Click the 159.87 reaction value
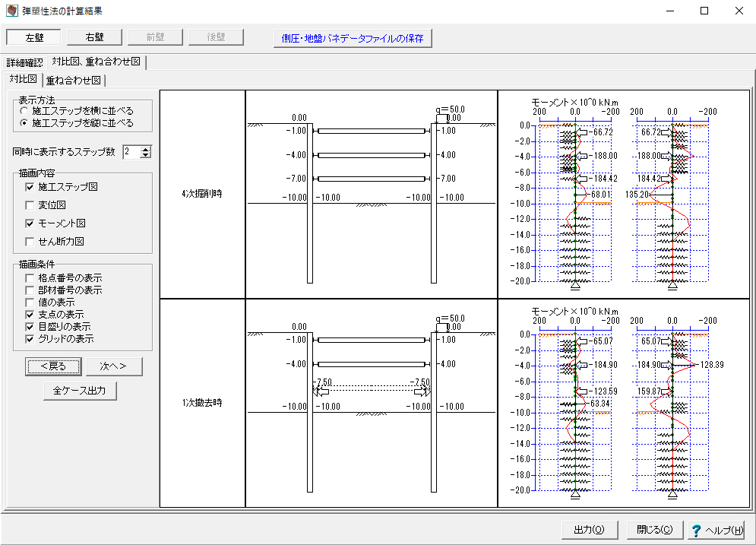 (x=650, y=391)
